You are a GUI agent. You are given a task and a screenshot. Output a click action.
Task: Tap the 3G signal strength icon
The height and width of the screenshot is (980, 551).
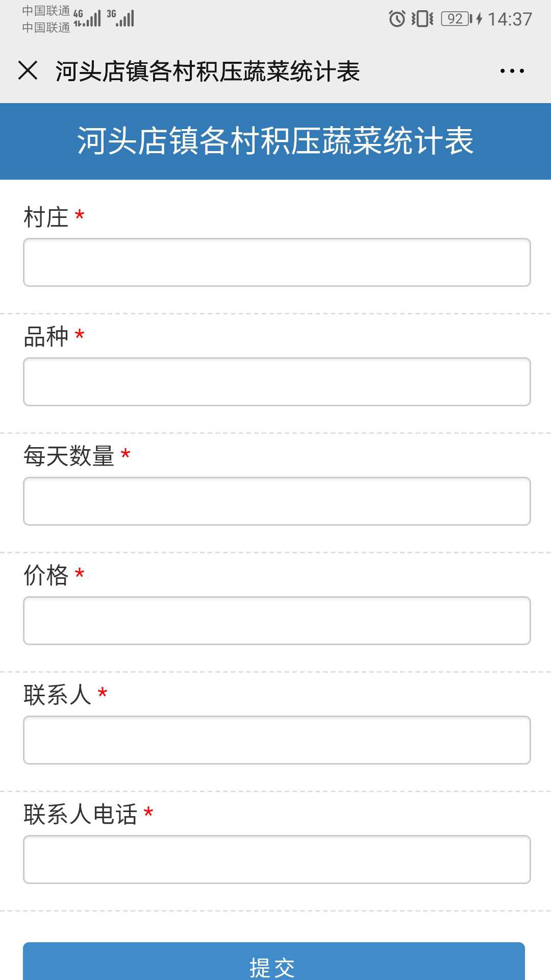pyautogui.click(x=121, y=18)
